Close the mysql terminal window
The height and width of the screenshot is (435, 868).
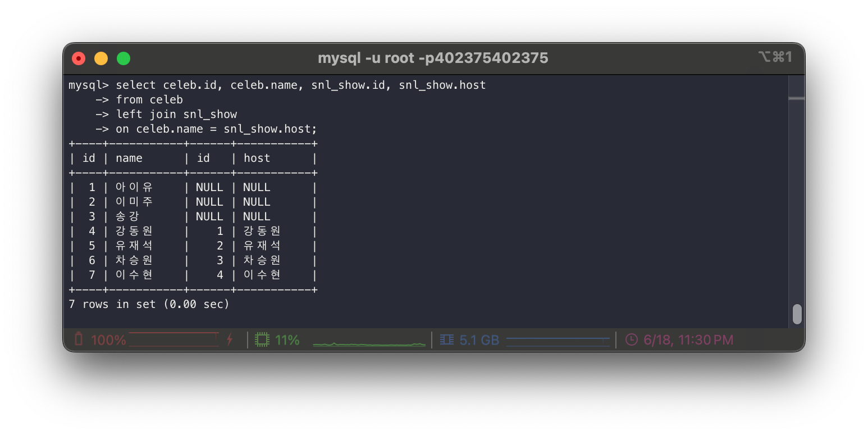(x=79, y=58)
